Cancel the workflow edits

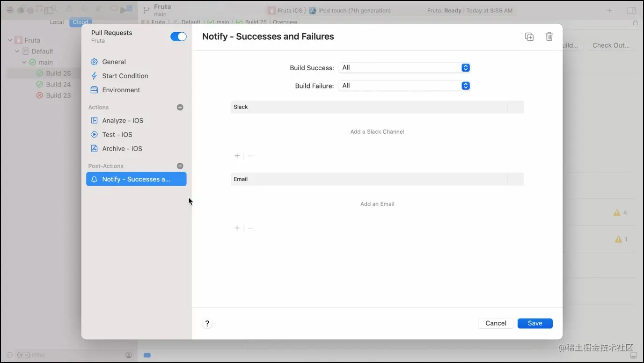pyautogui.click(x=496, y=323)
